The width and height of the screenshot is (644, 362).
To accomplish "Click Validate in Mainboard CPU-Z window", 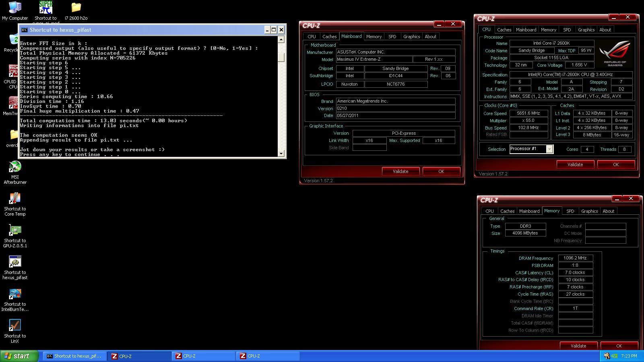I will (x=400, y=171).
